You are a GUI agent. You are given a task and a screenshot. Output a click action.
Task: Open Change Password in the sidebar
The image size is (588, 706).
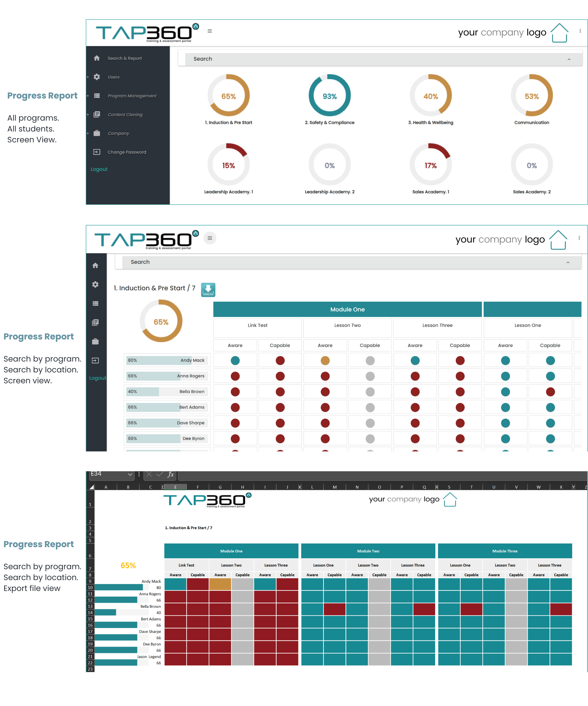click(126, 152)
